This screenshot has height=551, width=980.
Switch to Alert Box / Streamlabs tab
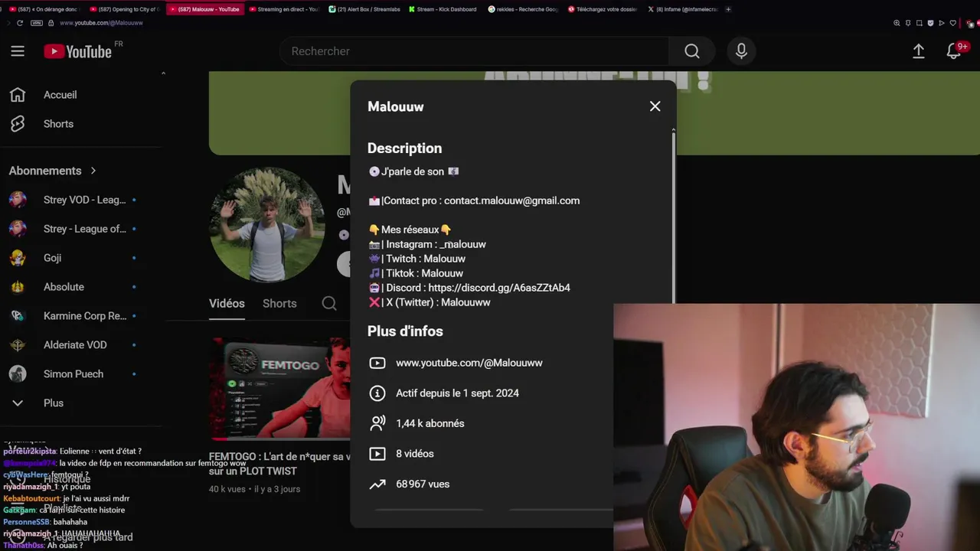364,9
